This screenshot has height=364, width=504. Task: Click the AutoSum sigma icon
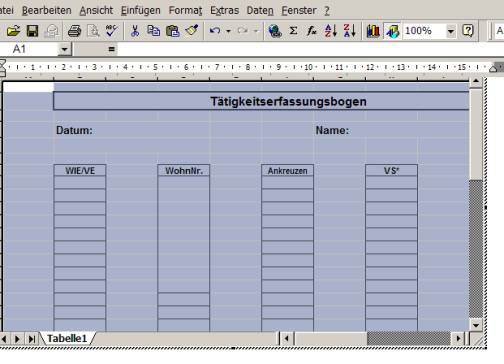[293, 31]
